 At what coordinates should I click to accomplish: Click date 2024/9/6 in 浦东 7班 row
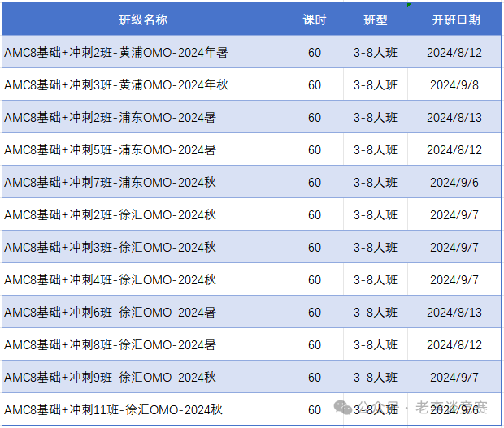coord(454,183)
